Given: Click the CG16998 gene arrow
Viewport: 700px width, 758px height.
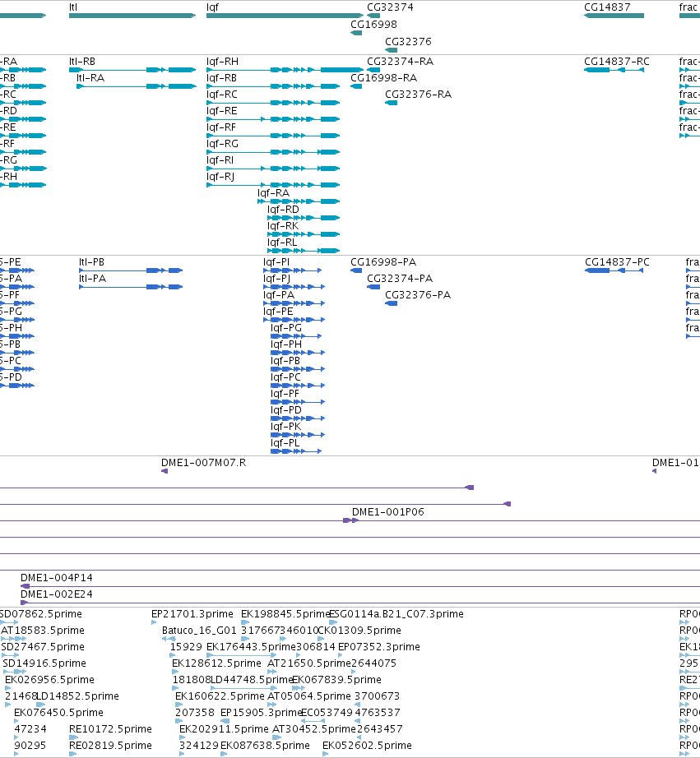Looking at the screenshot, I should [x=356, y=33].
